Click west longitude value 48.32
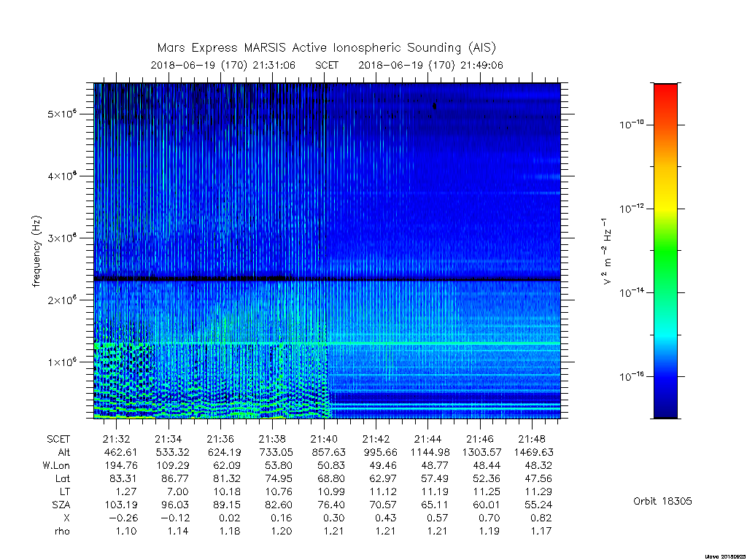This screenshot has width=747, height=560. coord(539,465)
